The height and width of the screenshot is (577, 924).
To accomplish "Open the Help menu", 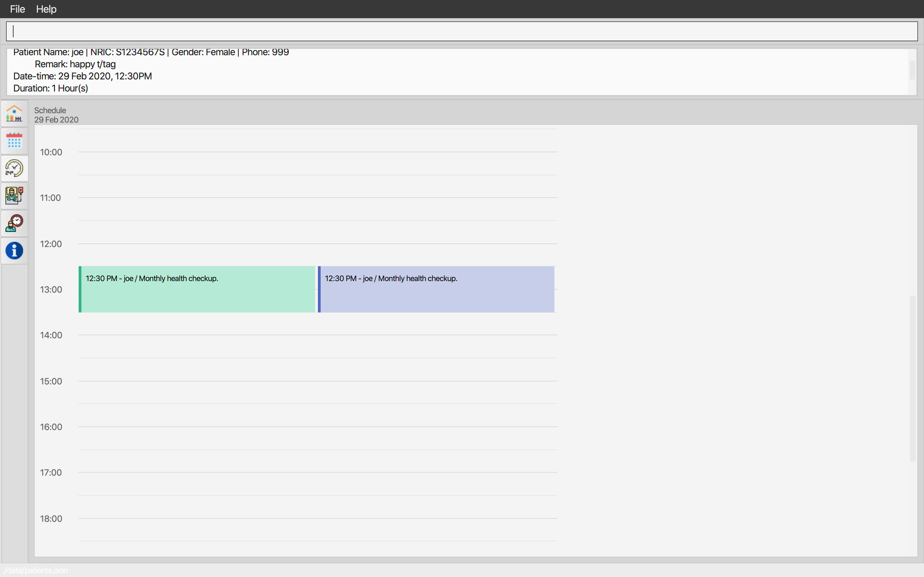I will pos(46,9).
